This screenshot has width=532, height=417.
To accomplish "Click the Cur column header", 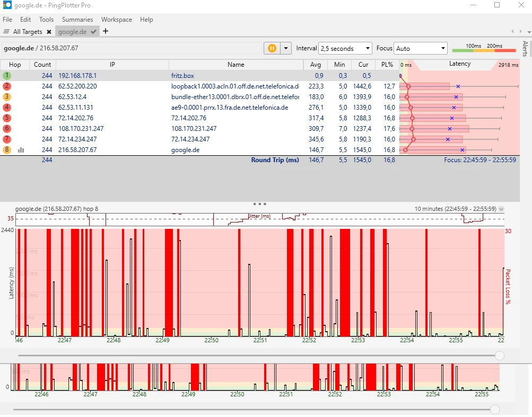I will [363, 65].
